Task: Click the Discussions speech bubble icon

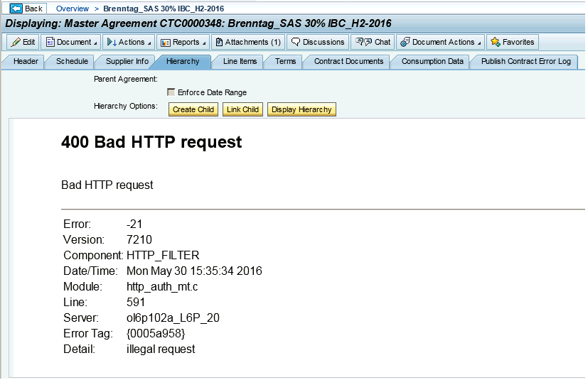Action: pyautogui.click(x=296, y=42)
